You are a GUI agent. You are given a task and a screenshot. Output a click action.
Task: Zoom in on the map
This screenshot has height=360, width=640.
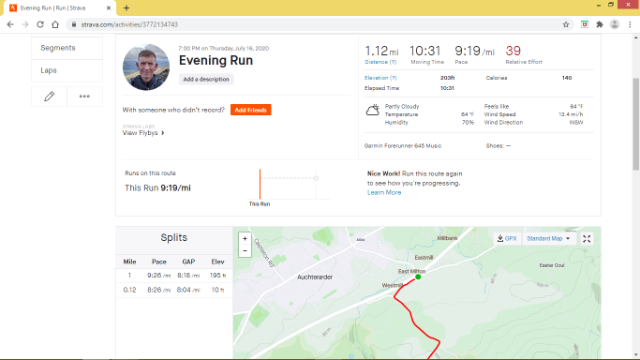pos(245,239)
